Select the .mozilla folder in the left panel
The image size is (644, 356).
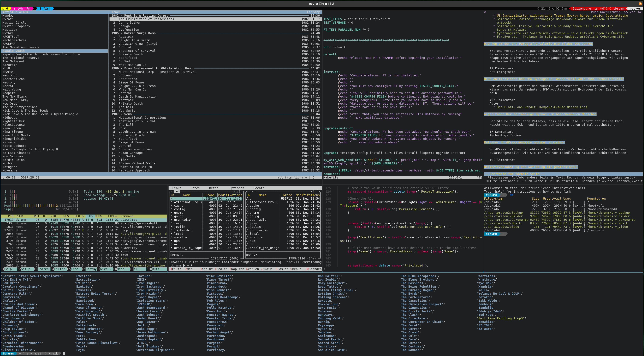(x=179, y=237)
